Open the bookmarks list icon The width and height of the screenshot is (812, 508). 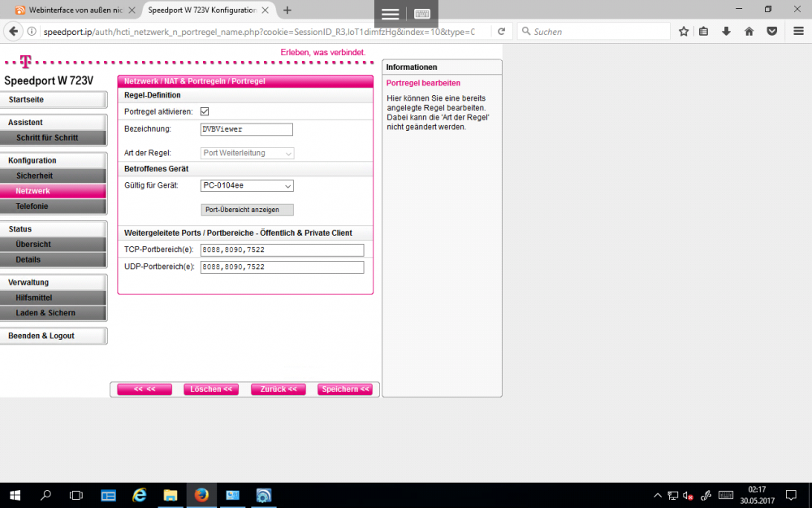703,32
